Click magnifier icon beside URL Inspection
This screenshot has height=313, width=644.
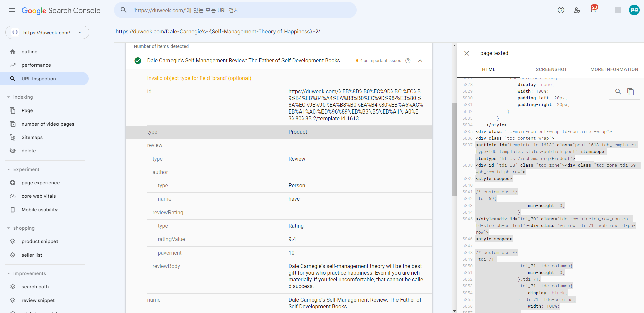13,79
